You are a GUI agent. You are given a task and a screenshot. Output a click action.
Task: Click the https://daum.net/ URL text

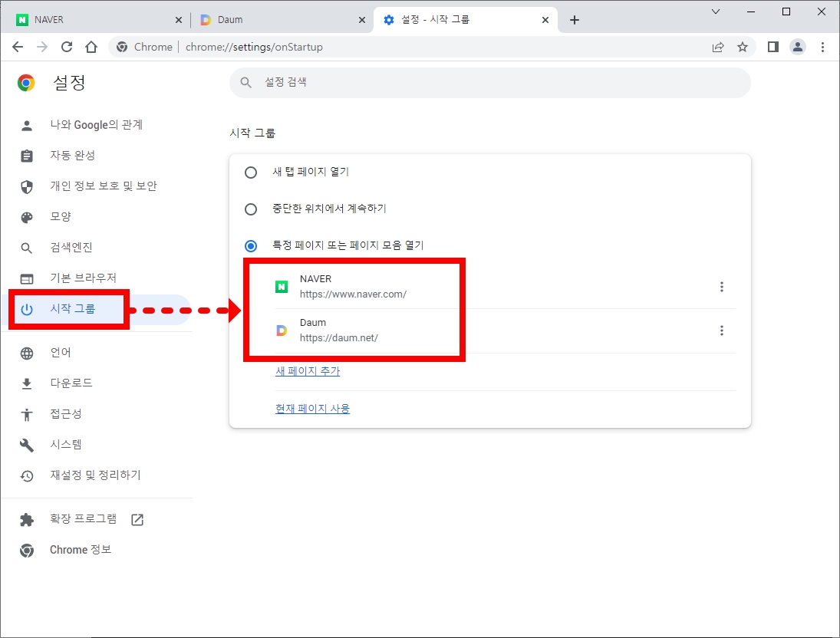click(x=338, y=338)
